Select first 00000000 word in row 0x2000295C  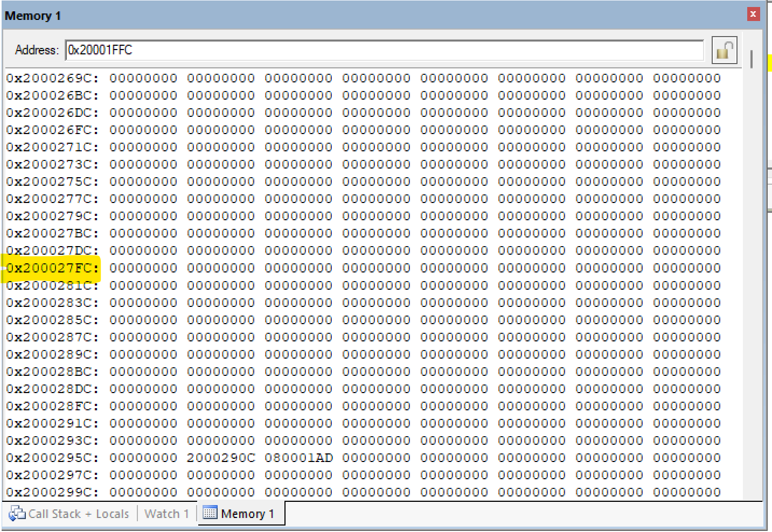pyautogui.click(x=143, y=458)
